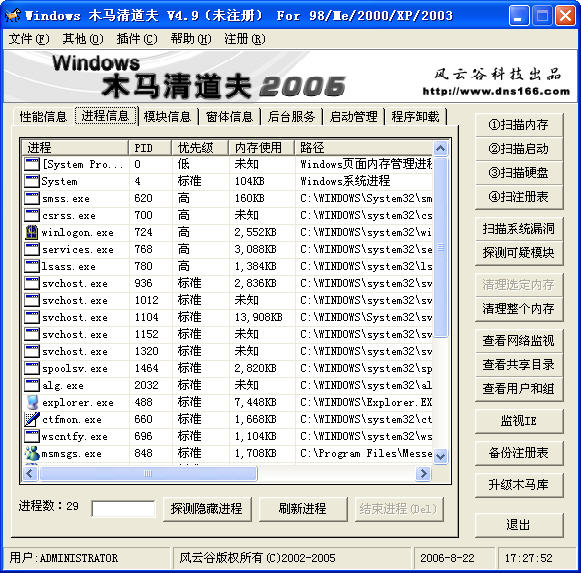Click the vertical scrollbar thumb
581x573 pixels.
(441, 247)
